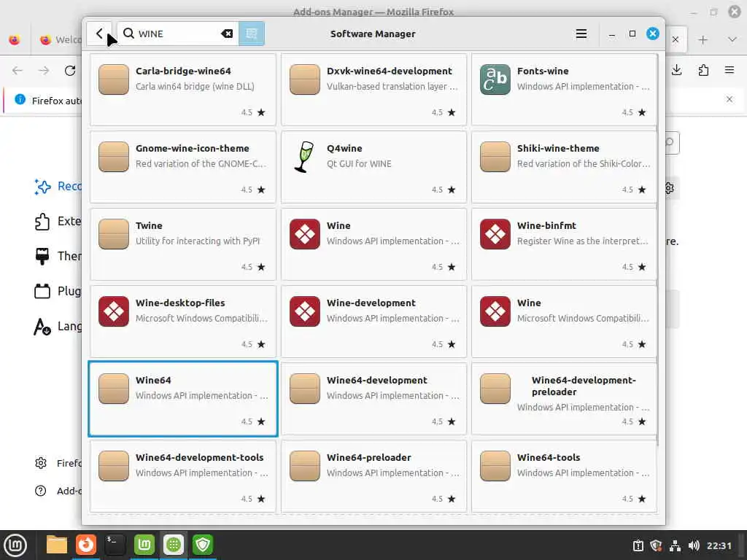This screenshot has width=747, height=560.
Task: Open Carla-bridge-wine64 package icon
Action: pos(114,79)
